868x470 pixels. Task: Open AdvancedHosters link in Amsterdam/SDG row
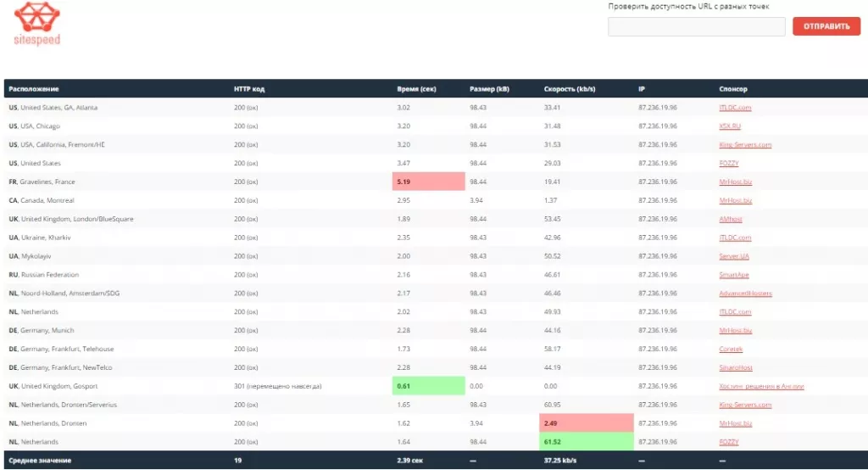pos(746,294)
